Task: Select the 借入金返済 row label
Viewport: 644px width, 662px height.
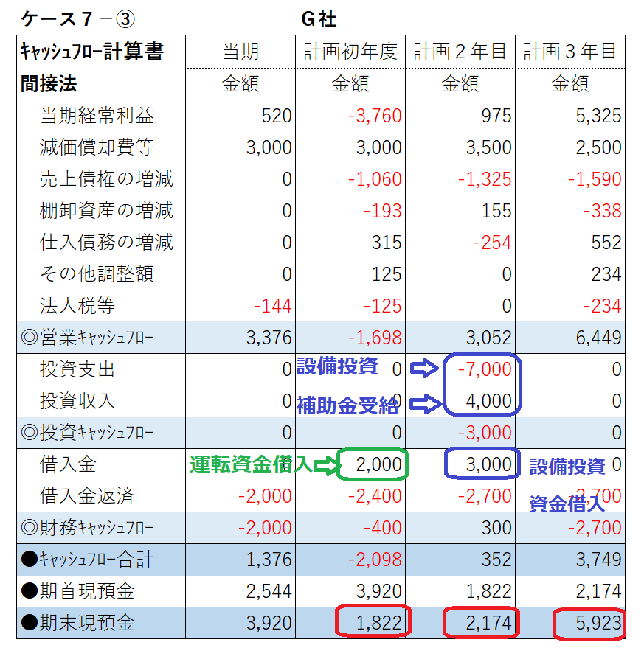Action: coord(87,496)
